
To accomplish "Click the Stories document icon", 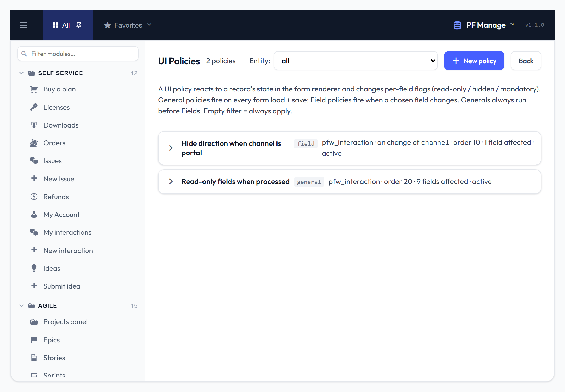I will [34, 358].
